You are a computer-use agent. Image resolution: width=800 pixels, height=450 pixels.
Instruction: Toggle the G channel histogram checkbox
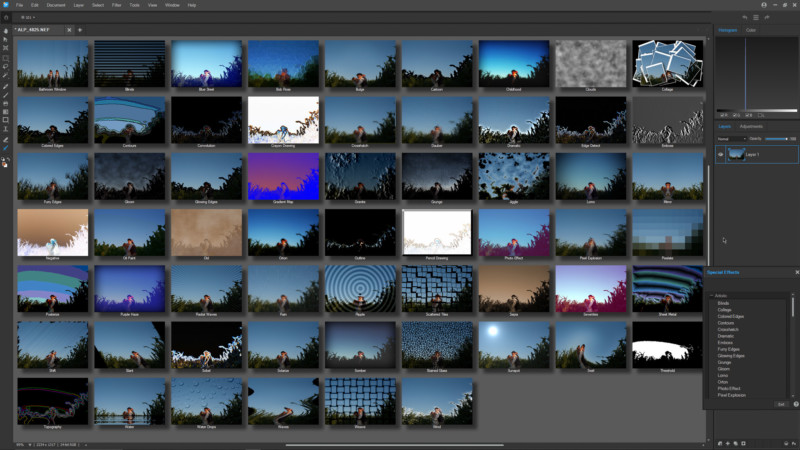pyautogui.click(x=736, y=115)
